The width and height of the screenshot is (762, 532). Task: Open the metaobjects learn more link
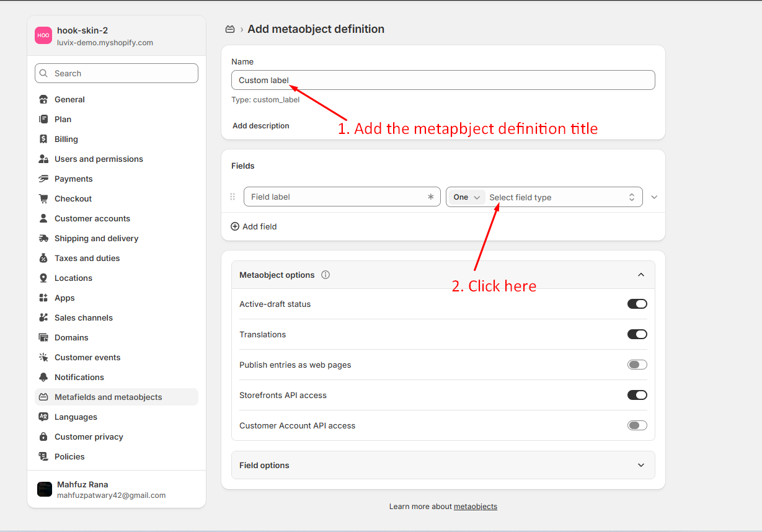pos(475,507)
